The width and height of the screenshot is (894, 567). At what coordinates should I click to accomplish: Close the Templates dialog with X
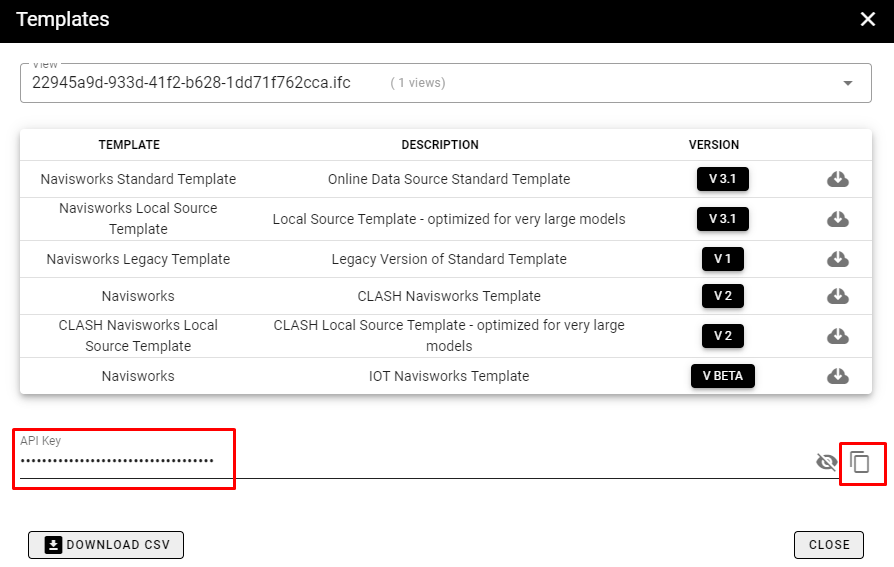(x=868, y=19)
